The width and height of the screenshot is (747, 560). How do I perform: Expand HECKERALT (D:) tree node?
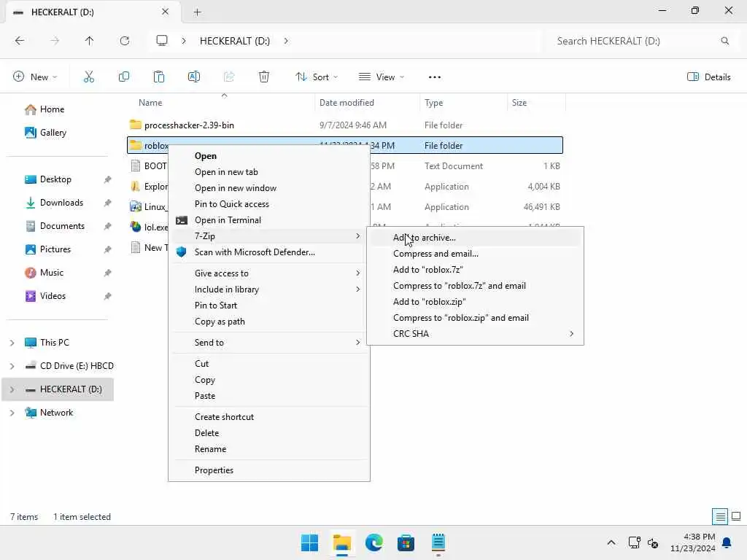pyautogui.click(x=12, y=389)
